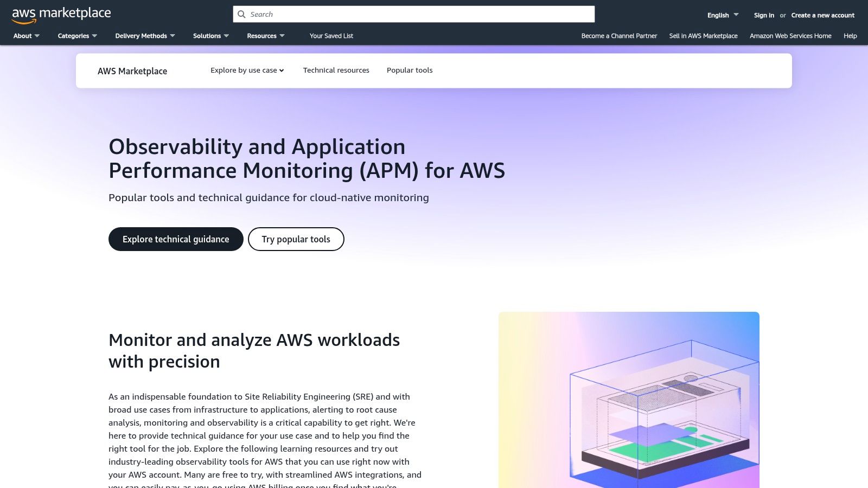Click the isometric dashboard illustration
This screenshot has width=868, height=488.
tap(629, 400)
